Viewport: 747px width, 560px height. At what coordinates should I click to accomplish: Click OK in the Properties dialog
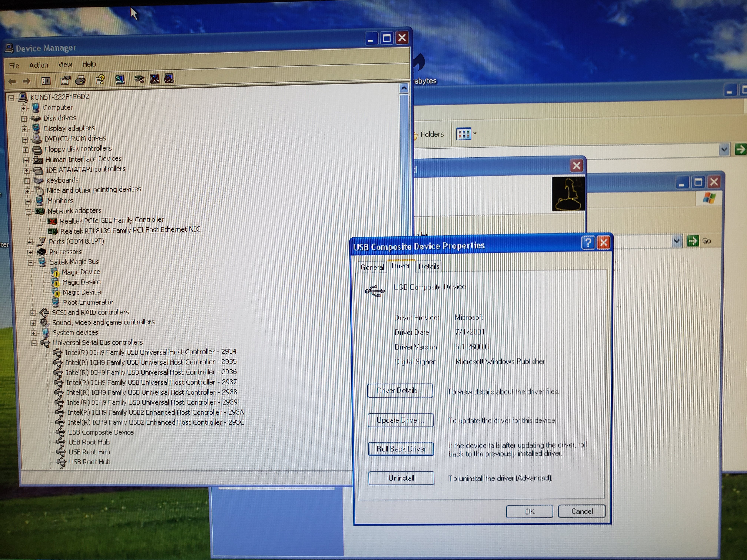(529, 512)
